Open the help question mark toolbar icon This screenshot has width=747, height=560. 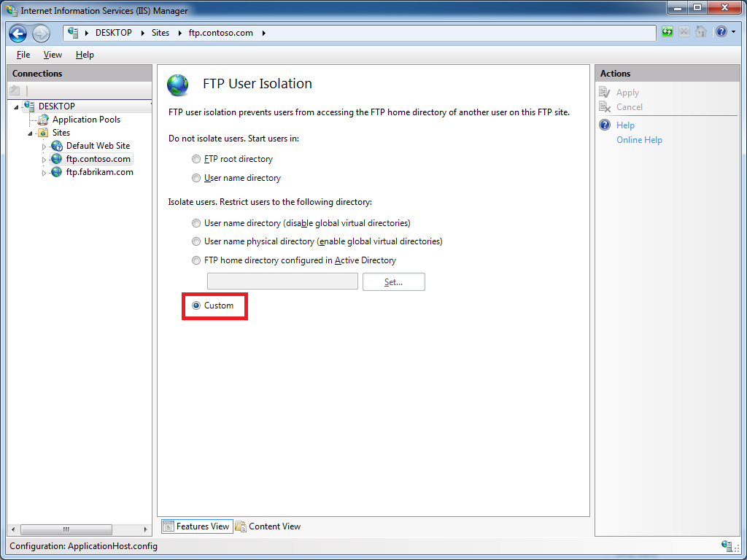coord(720,32)
